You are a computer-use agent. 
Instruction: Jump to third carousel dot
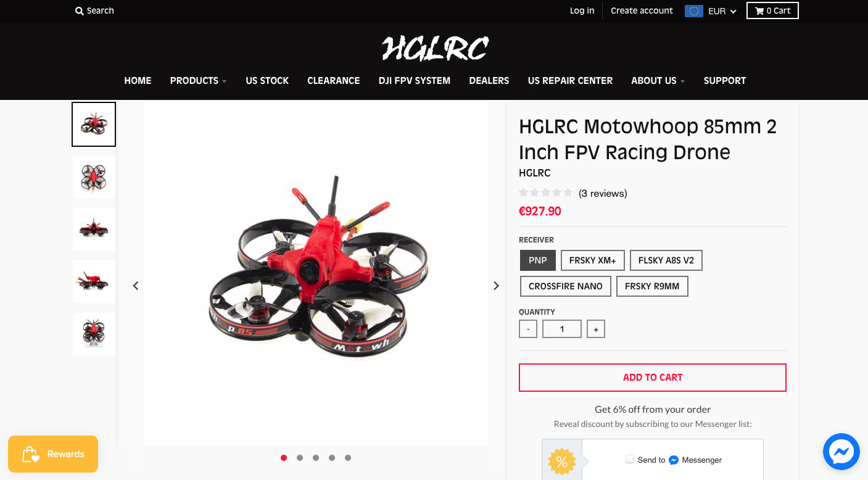pyautogui.click(x=316, y=458)
